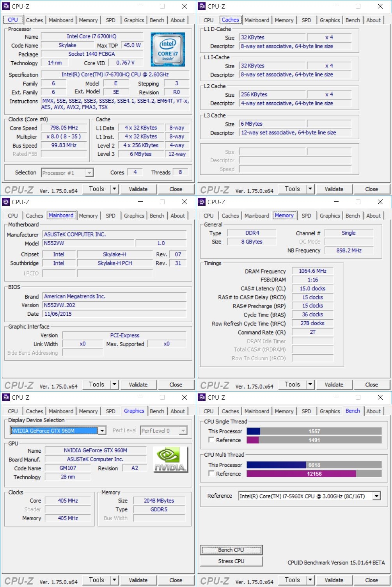Click the Name field Intel Core i7 6700HQ
Image resolution: width=392 pixels, height=587 pixels.
tap(92, 36)
